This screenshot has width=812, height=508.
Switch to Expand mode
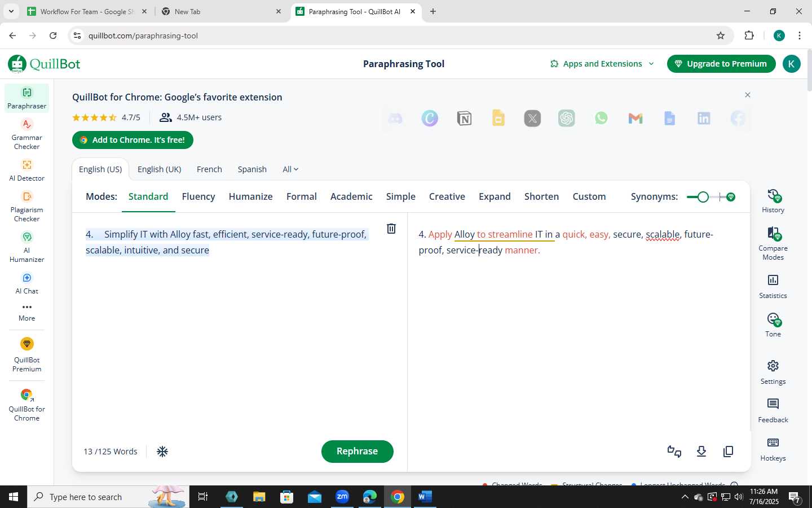(x=495, y=196)
